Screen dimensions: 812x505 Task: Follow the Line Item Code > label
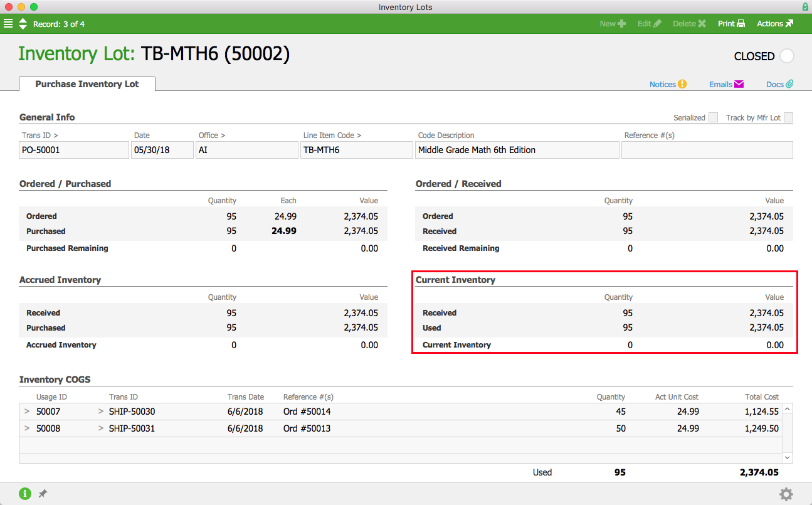(332, 136)
